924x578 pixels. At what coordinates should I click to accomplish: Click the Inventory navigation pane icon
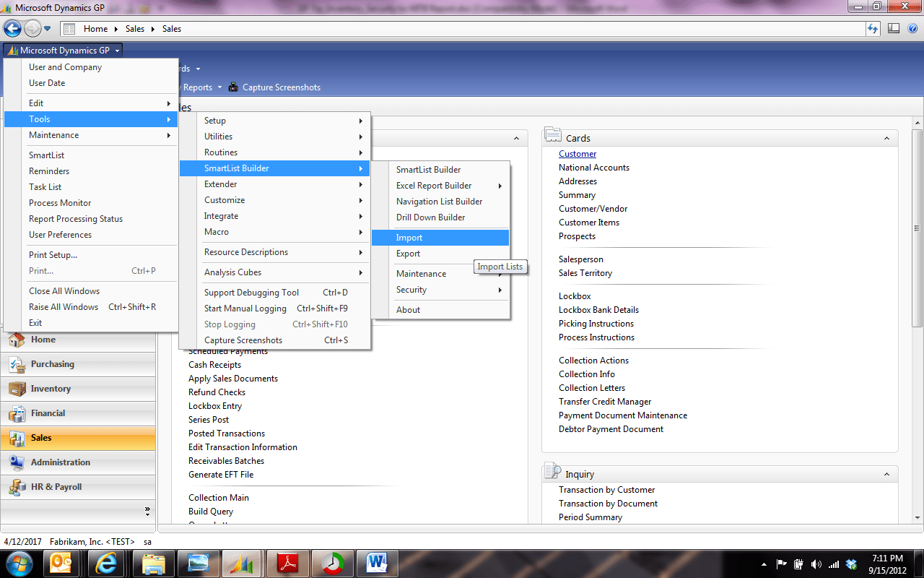point(17,389)
